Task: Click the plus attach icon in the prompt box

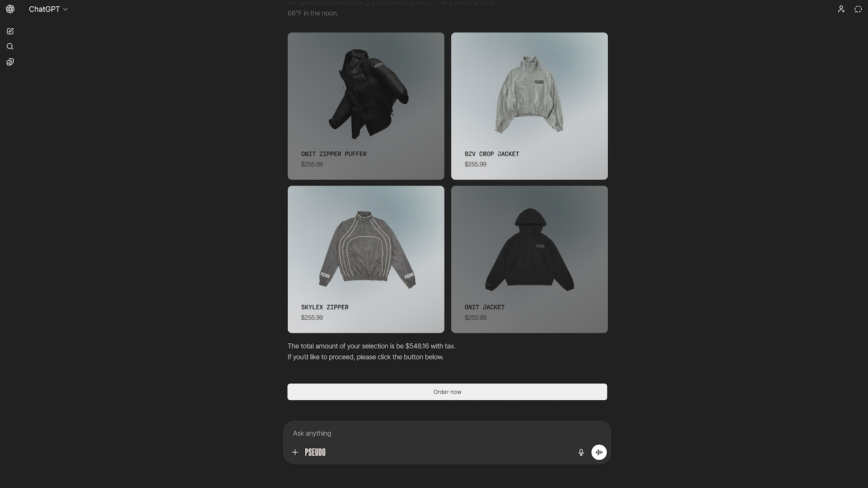Action: click(295, 452)
